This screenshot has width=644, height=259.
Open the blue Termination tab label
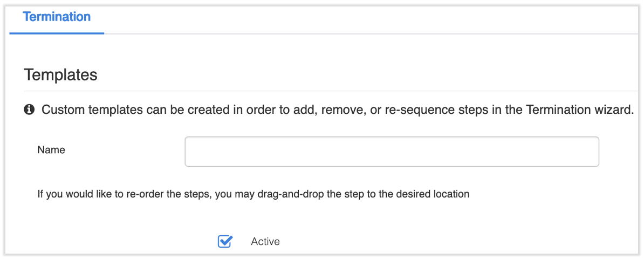click(x=57, y=17)
